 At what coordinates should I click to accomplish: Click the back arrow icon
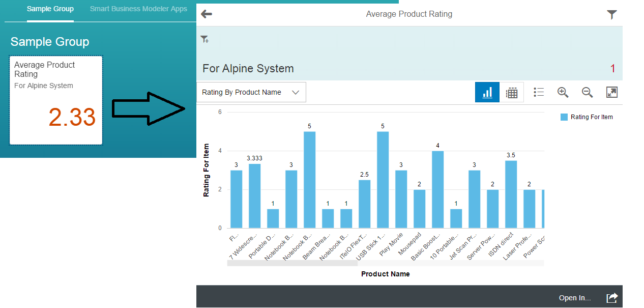coord(207,14)
